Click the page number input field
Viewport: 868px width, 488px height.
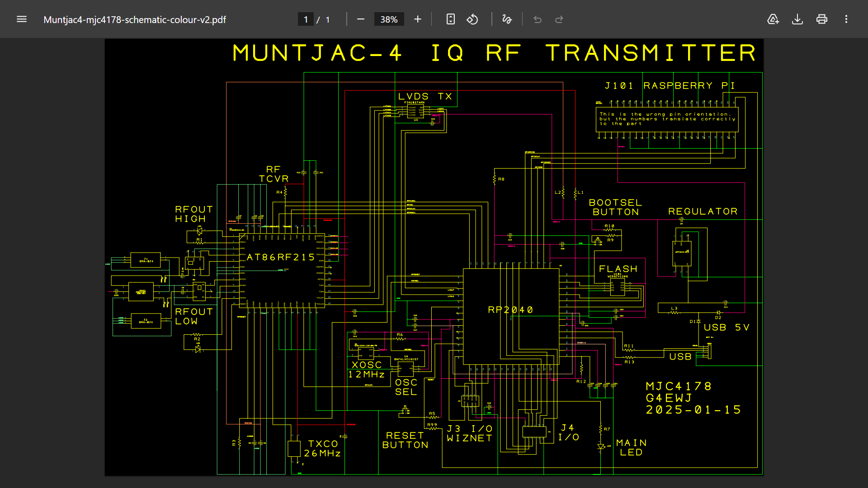[x=306, y=19]
